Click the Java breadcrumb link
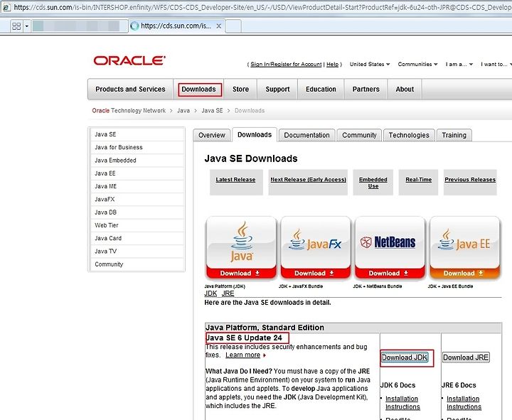Viewport: 512px width, 420px height. pos(183,111)
